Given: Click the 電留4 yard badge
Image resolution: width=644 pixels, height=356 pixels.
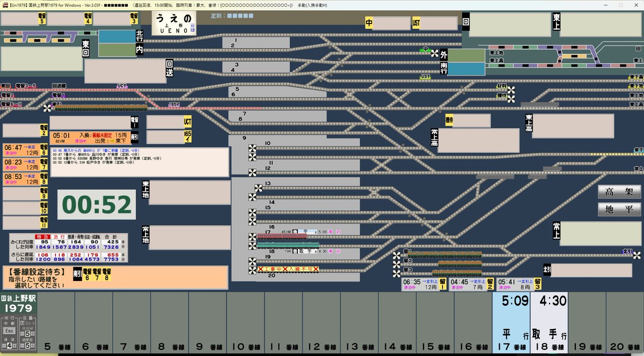Looking at the screenshot, I should [88, 19].
